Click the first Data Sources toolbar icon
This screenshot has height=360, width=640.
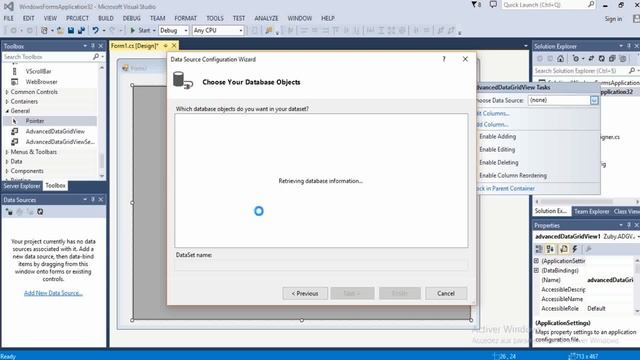click(9, 212)
